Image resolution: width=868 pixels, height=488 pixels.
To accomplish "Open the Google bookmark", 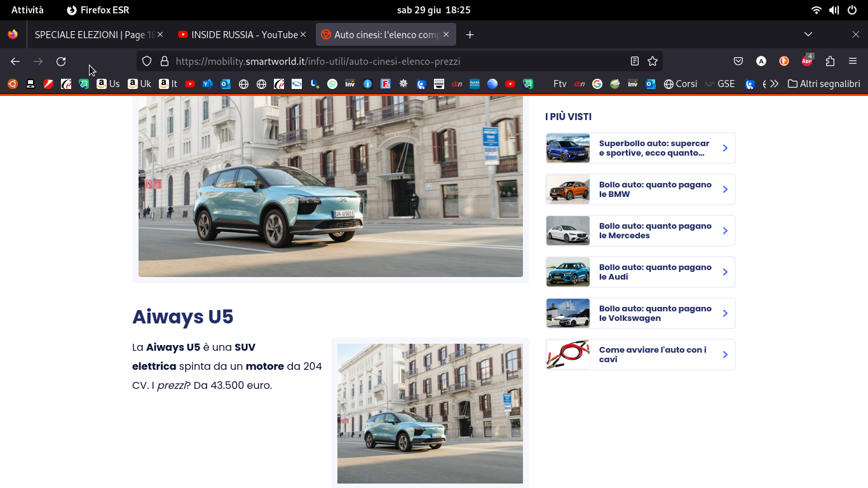I will (x=597, y=84).
